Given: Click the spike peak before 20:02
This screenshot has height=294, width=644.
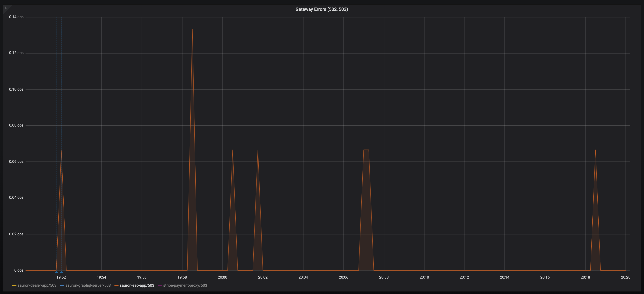Looking at the screenshot, I should point(258,150).
